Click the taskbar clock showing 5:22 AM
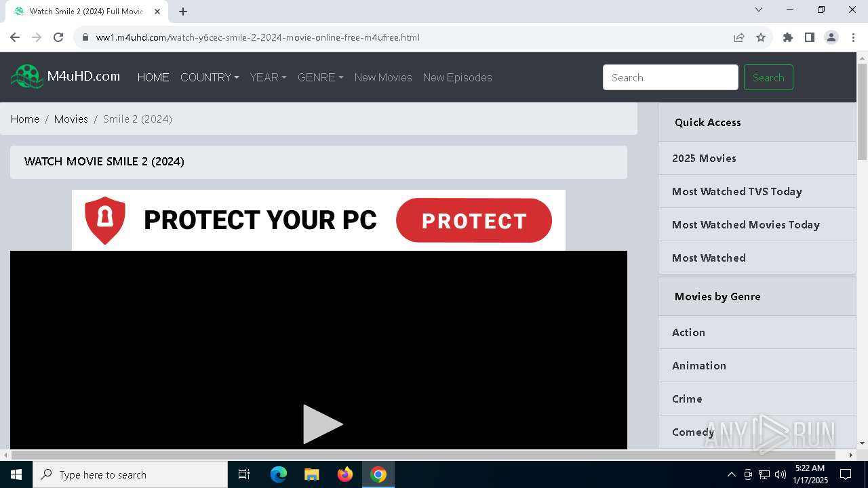Screen dimensions: 868x488 tap(810, 474)
